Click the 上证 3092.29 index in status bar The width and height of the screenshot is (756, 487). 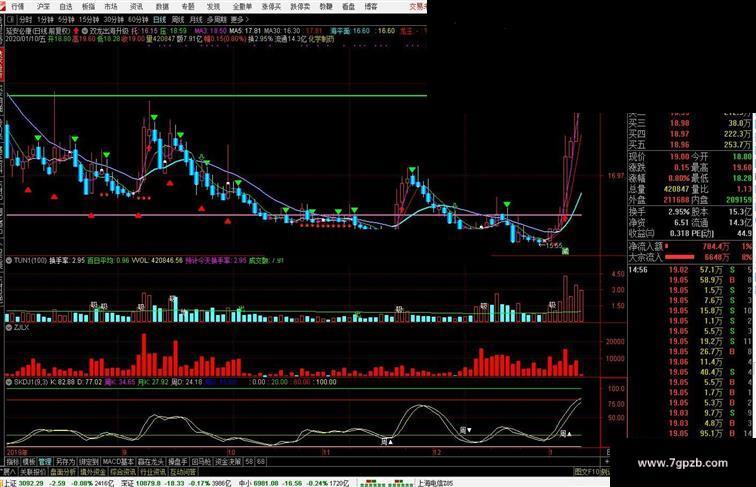tap(24, 483)
